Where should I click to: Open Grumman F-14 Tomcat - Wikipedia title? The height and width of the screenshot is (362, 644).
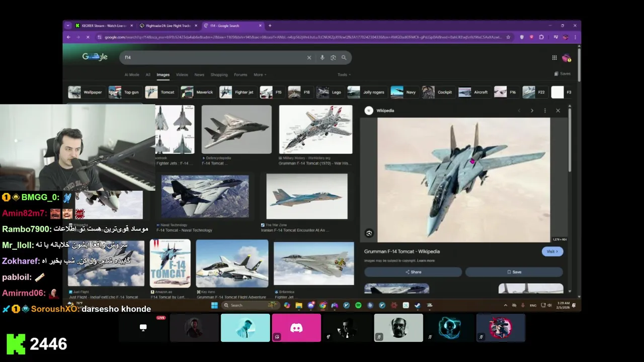[x=402, y=251]
